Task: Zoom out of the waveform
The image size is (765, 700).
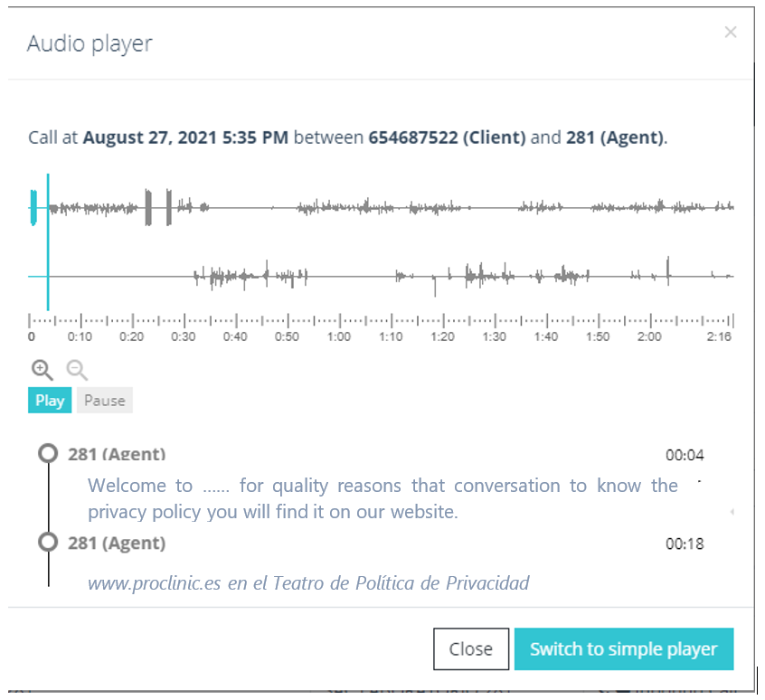Action: click(77, 370)
